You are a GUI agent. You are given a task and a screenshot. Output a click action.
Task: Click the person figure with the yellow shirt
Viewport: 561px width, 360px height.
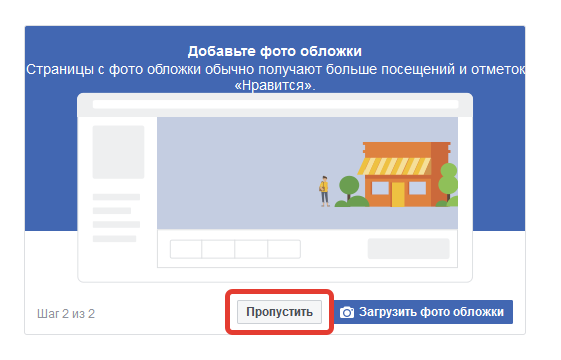(x=324, y=191)
